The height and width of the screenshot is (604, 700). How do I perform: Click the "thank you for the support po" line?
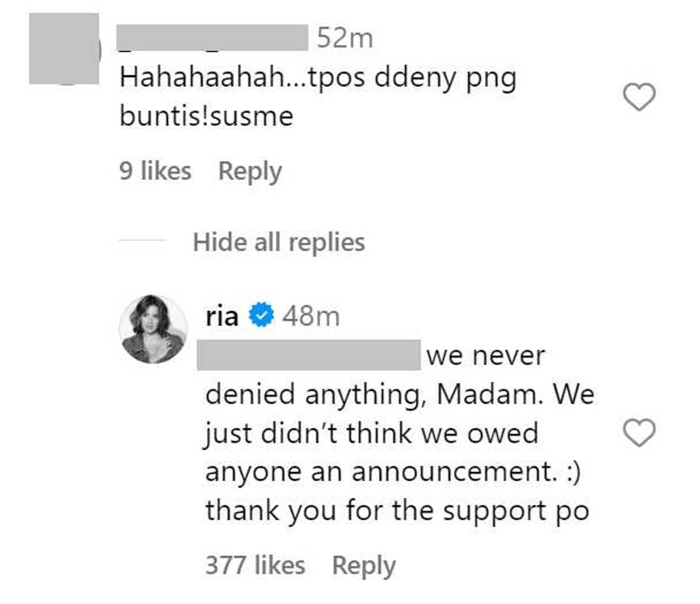(x=397, y=511)
